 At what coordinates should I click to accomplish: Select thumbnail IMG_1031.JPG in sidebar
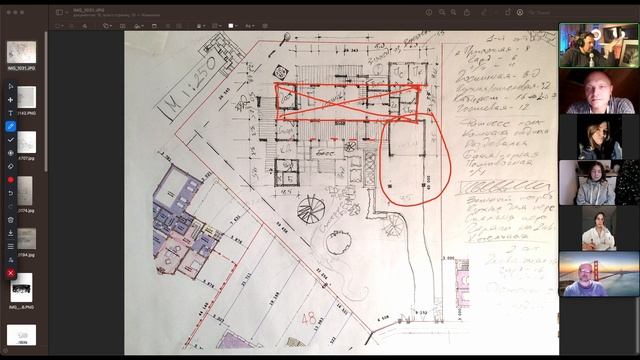tap(21, 52)
